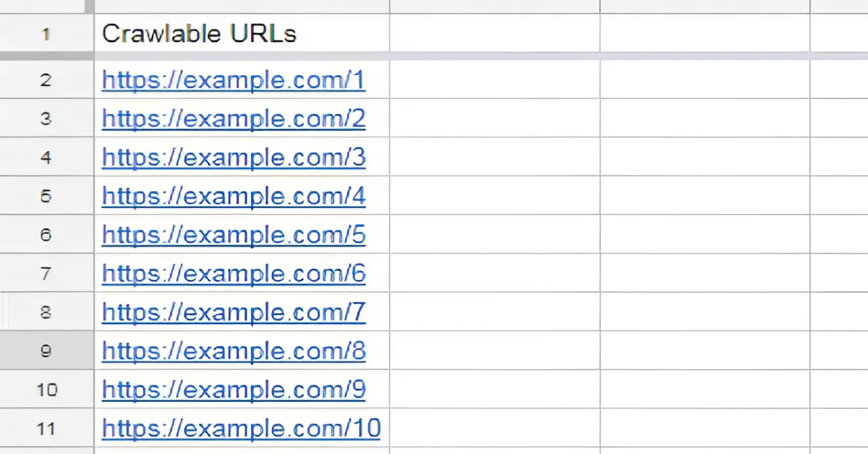The image size is (868, 454).
Task: Select the Crawlable URLs header cell
Action: point(242,33)
